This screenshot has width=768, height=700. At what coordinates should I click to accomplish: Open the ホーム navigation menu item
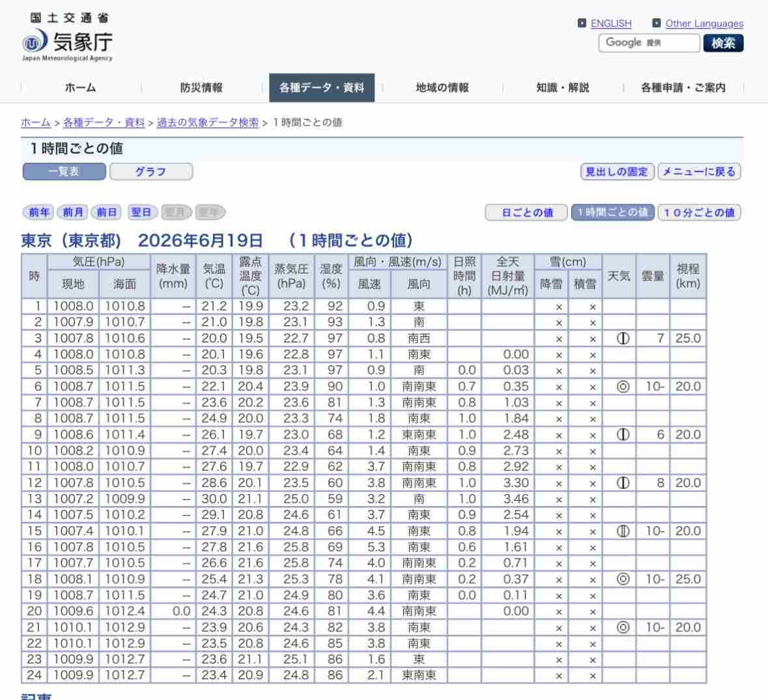(80, 88)
